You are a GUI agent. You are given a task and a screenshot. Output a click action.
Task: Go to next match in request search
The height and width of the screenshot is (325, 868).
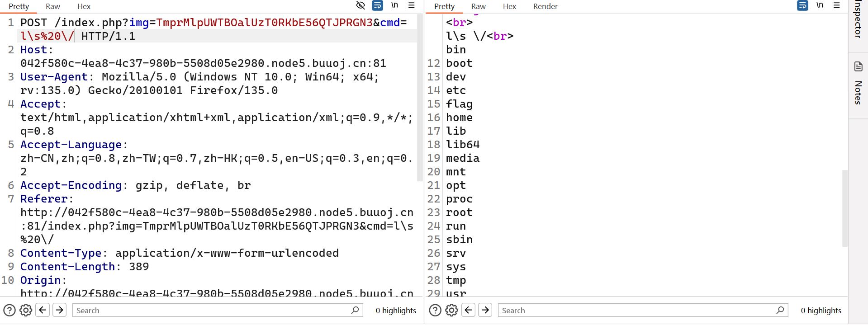(59, 310)
